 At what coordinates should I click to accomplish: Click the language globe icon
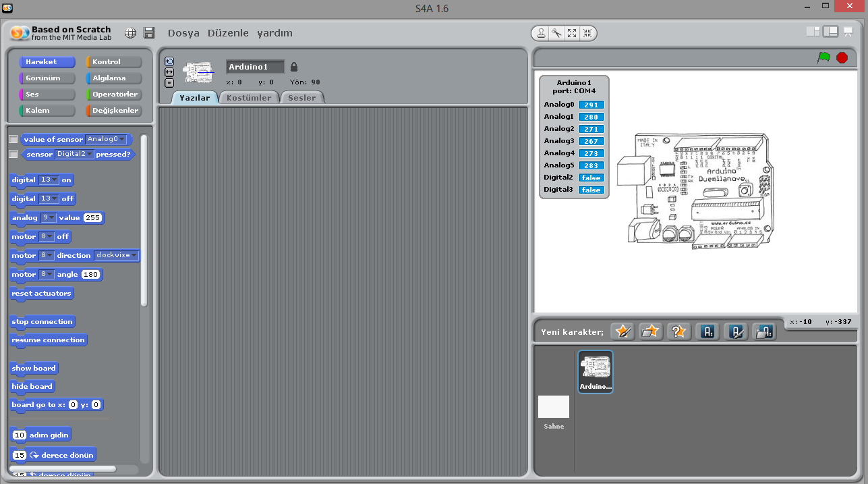pos(130,32)
